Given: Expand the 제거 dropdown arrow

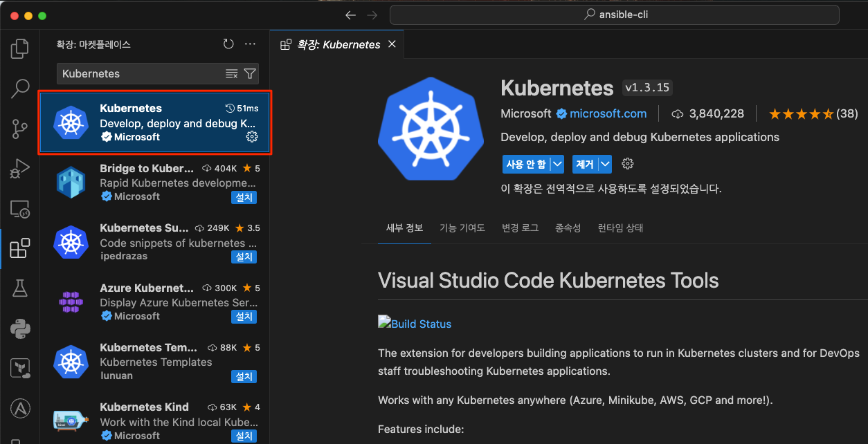Looking at the screenshot, I should click(x=605, y=164).
